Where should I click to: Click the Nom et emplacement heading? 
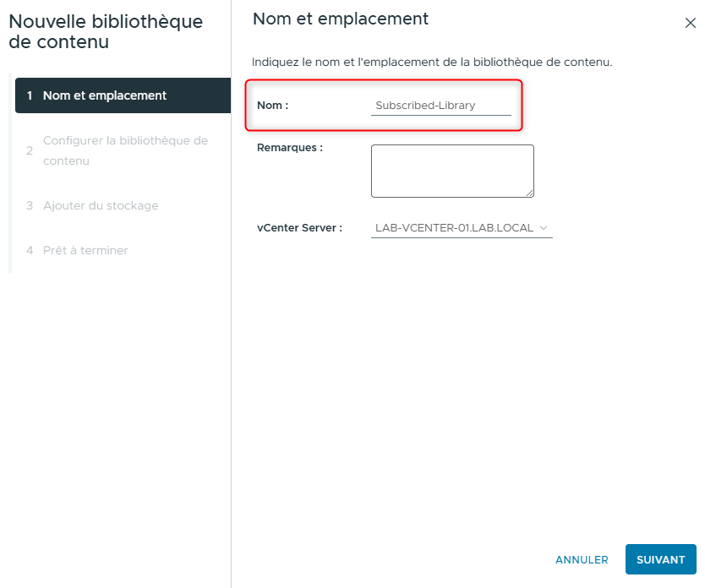(x=340, y=19)
